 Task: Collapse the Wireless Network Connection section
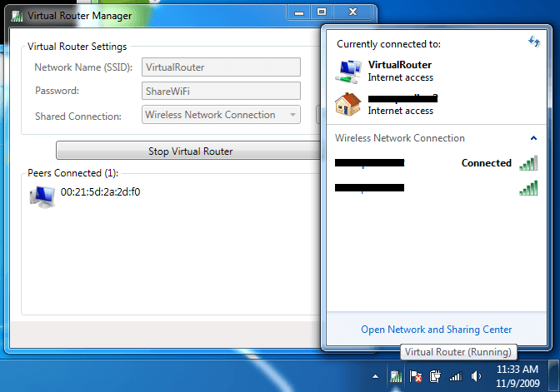point(533,138)
